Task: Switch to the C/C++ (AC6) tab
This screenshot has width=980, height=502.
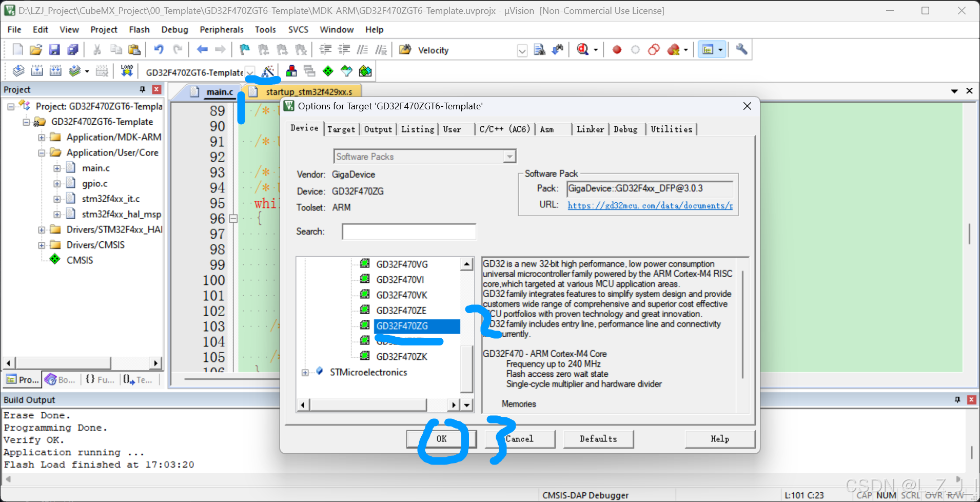Action: pyautogui.click(x=505, y=129)
